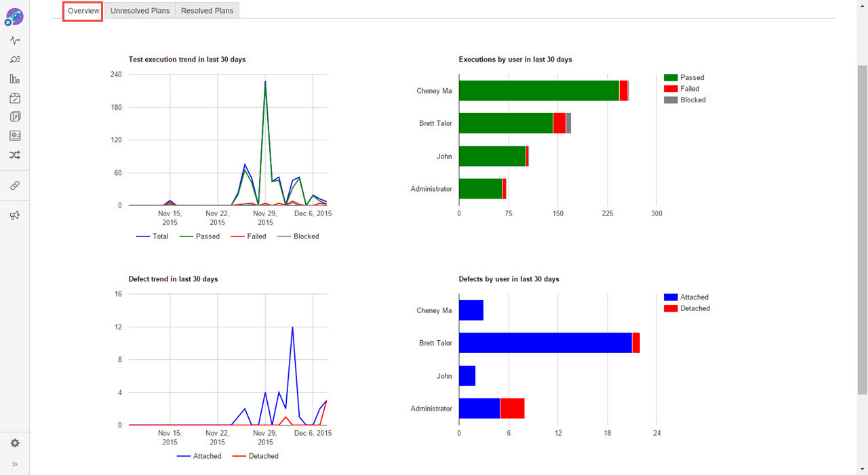This screenshot has width=868, height=475.
Task: Click John's blue attached defects bar
Action: click(467, 375)
